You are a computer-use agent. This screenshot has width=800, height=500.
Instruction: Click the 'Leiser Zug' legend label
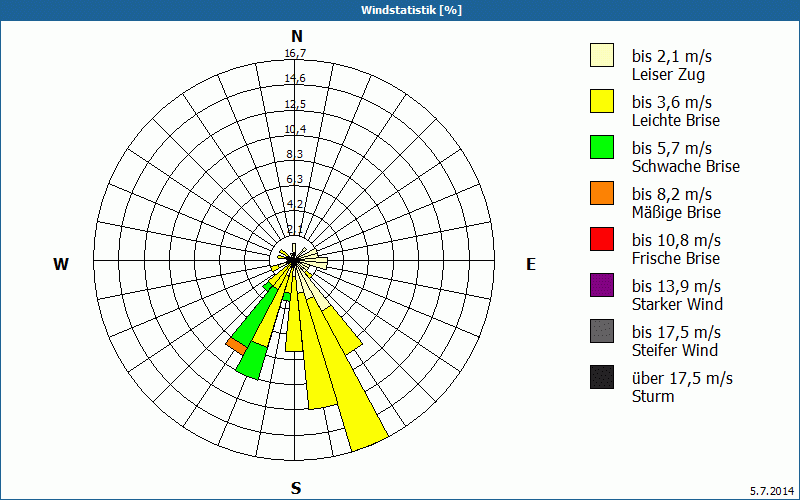668,74
